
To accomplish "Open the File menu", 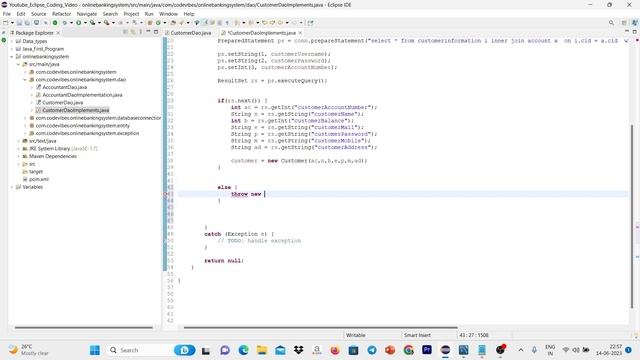I will pyautogui.click(x=7, y=14).
